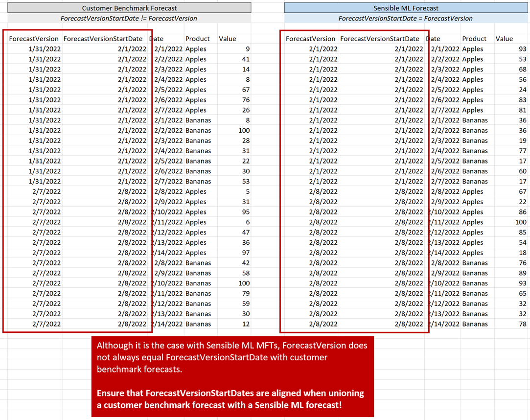Click value 24 in Sensible ML table

coord(523,90)
